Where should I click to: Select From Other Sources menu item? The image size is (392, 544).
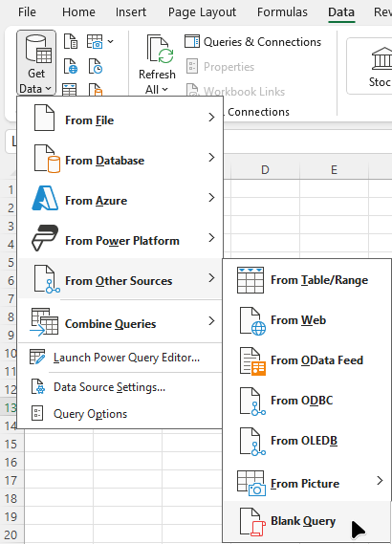[120, 278]
